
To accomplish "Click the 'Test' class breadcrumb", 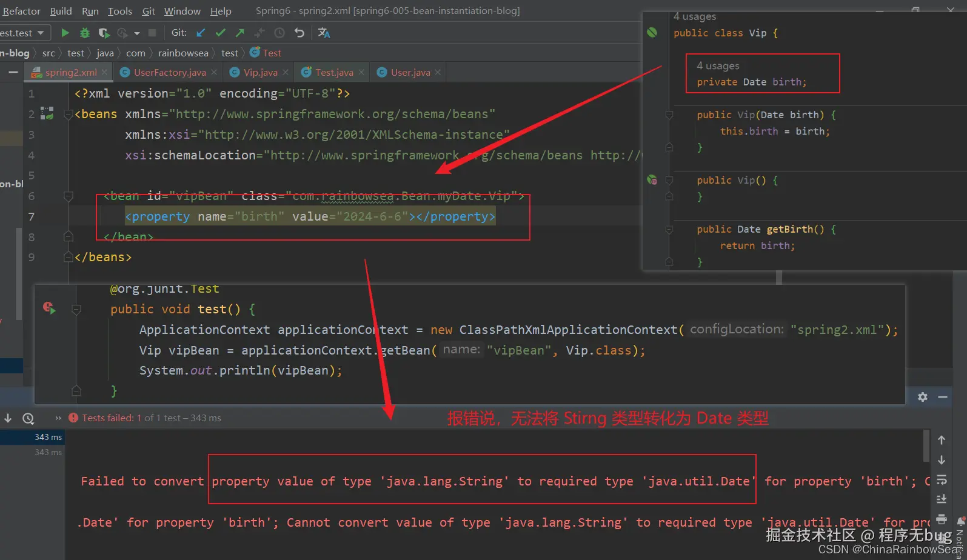I will 266,53.
